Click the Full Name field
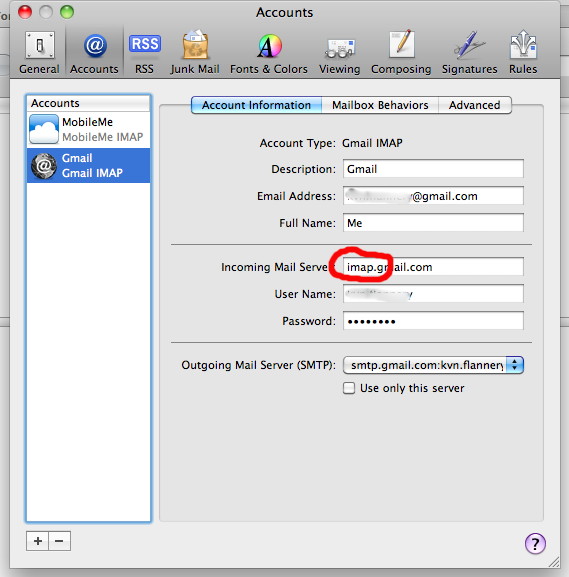Viewport: 569px width, 577px height. pyautogui.click(x=433, y=223)
